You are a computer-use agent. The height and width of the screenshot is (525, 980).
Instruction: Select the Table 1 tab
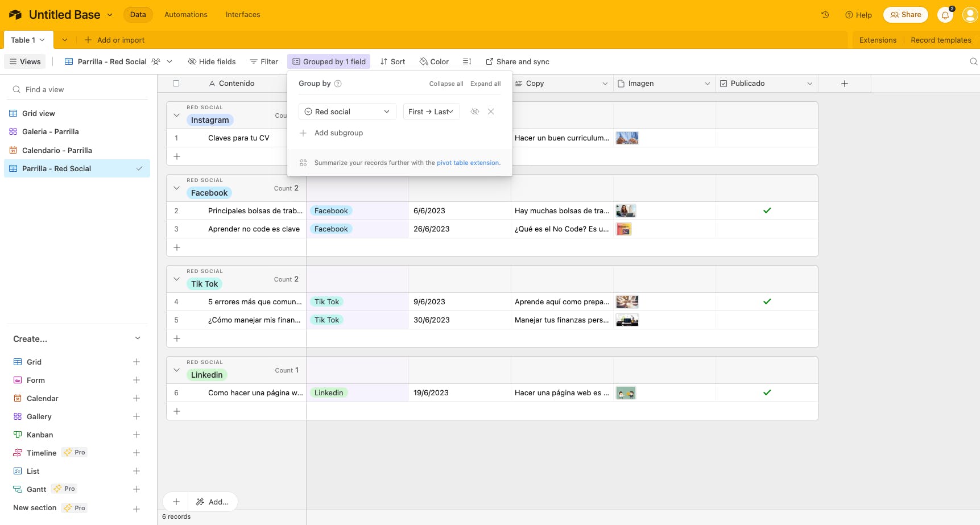(28, 40)
